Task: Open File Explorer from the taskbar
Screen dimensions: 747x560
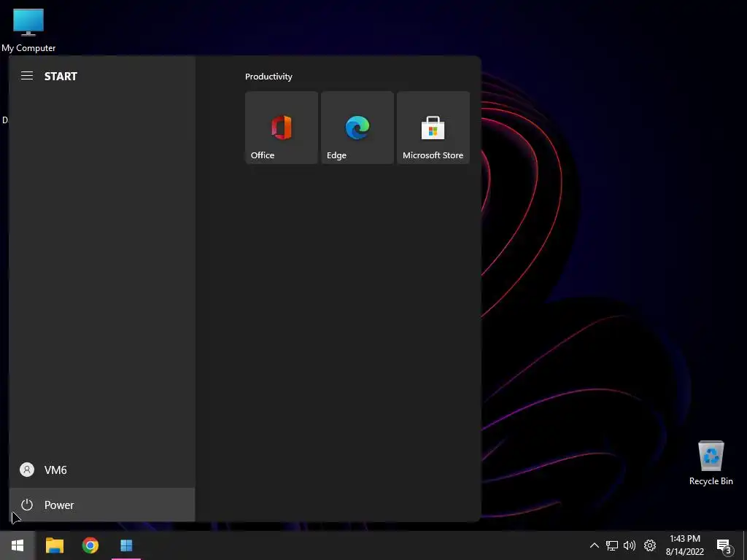Action: (54, 545)
